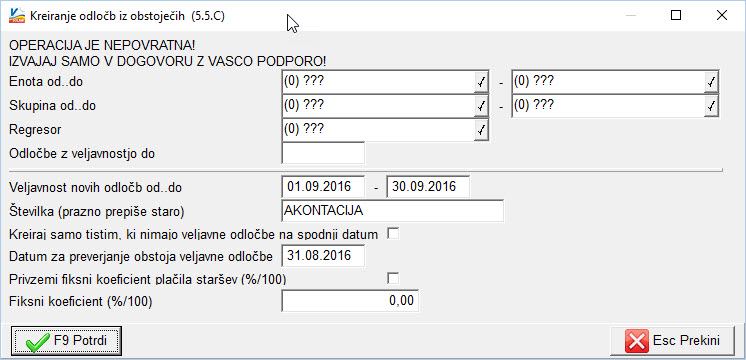This screenshot has width=746, height=360.
Task: Confirm with the F9 Potrdi button
Action: pyautogui.click(x=66, y=341)
